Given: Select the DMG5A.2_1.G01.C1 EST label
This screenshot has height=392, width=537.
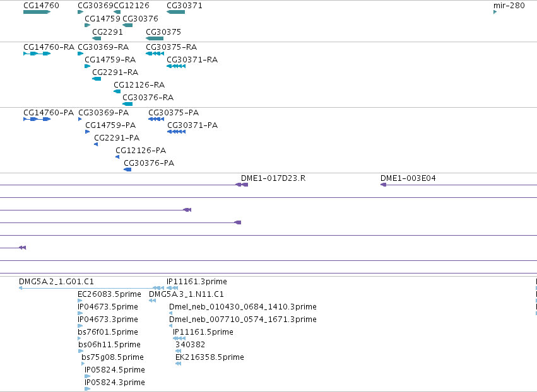Looking at the screenshot, I should click(x=56, y=282).
